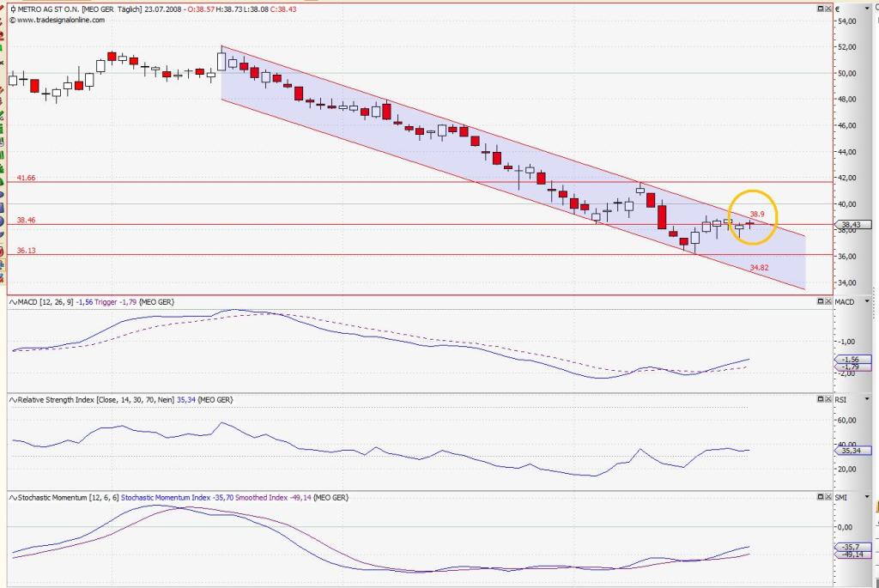Close the METRO AG price chart pane
Viewport: 879px width, 588px height.
[828, 9]
